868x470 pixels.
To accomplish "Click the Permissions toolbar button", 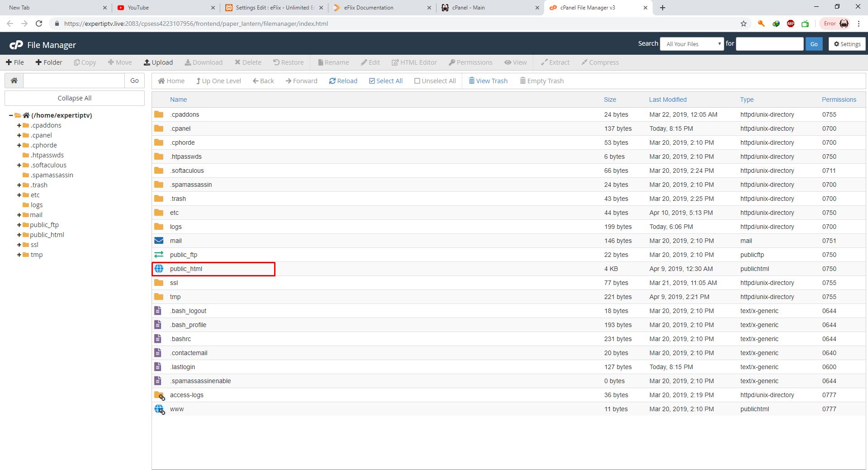I will point(470,62).
